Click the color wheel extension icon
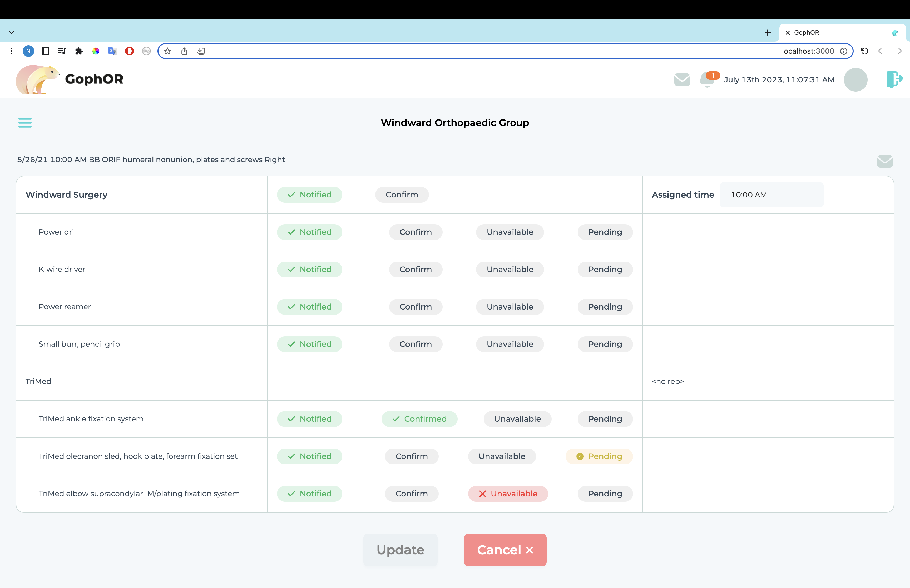 pos(96,51)
